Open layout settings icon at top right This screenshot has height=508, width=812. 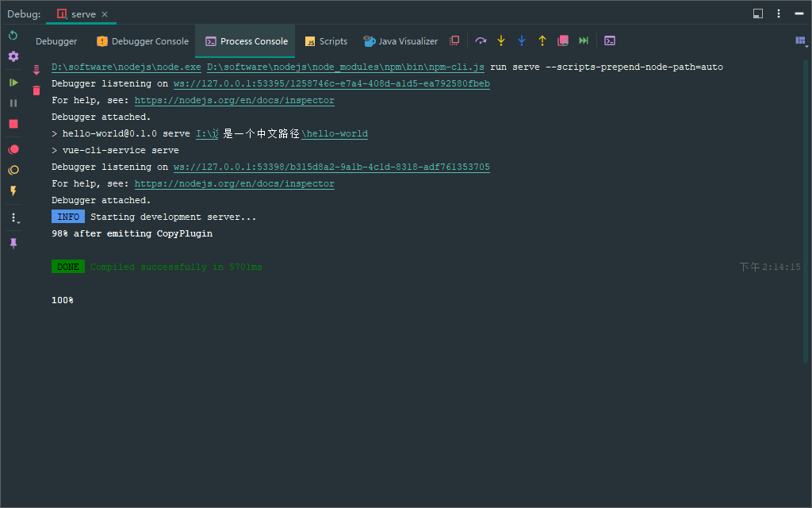[801, 41]
